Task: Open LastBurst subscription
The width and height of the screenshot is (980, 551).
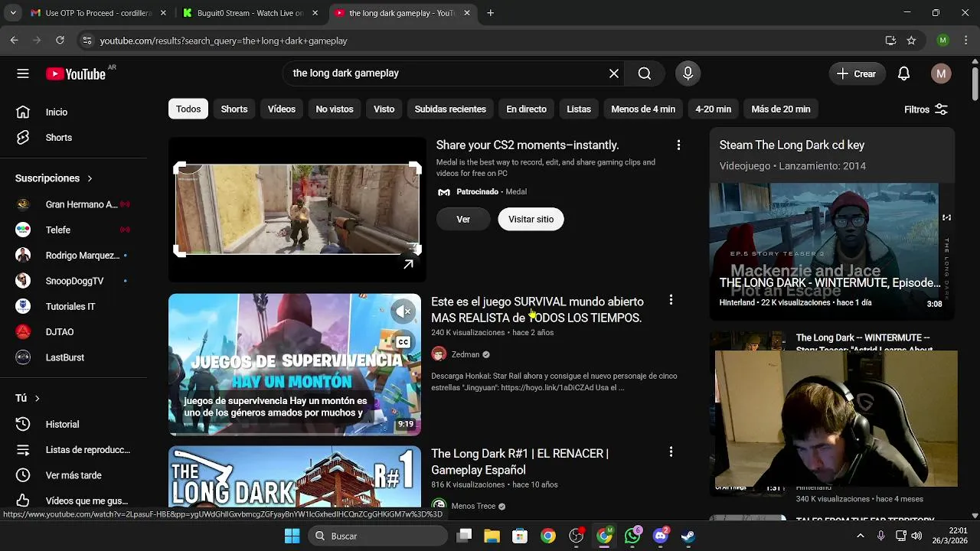Action: coord(73,357)
